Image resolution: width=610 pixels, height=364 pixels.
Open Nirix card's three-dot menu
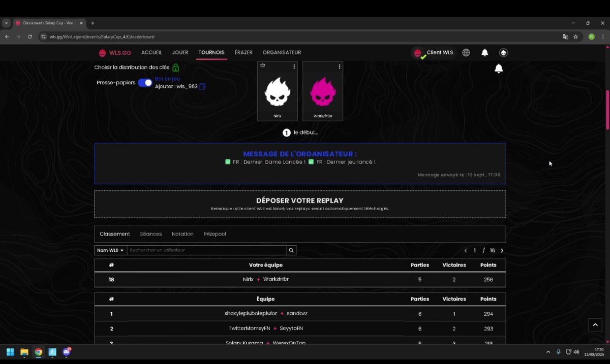(293, 66)
